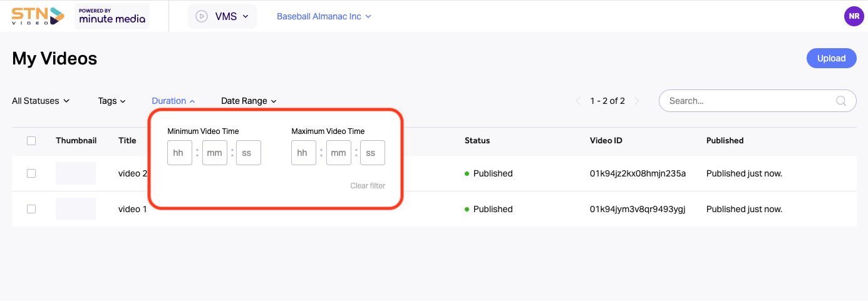The width and height of the screenshot is (868, 301).
Task: Check the video 1 row checkbox
Action: coord(31,209)
